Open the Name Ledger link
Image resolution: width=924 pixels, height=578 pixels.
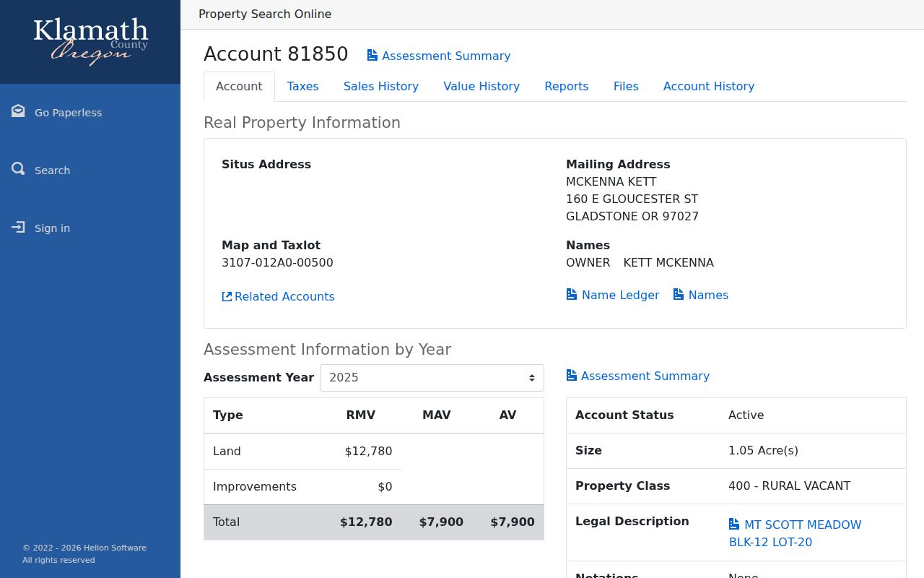click(x=620, y=295)
